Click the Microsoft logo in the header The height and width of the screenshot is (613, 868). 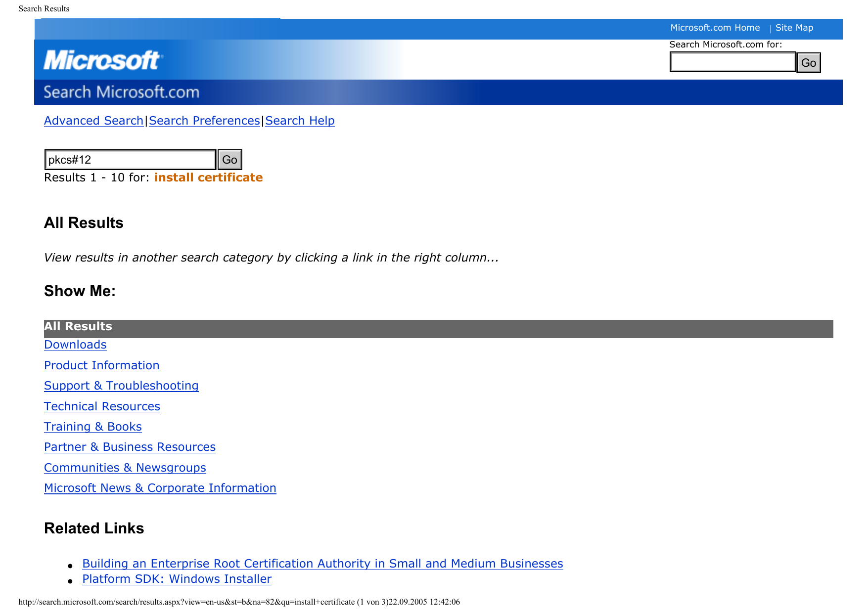(103, 60)
